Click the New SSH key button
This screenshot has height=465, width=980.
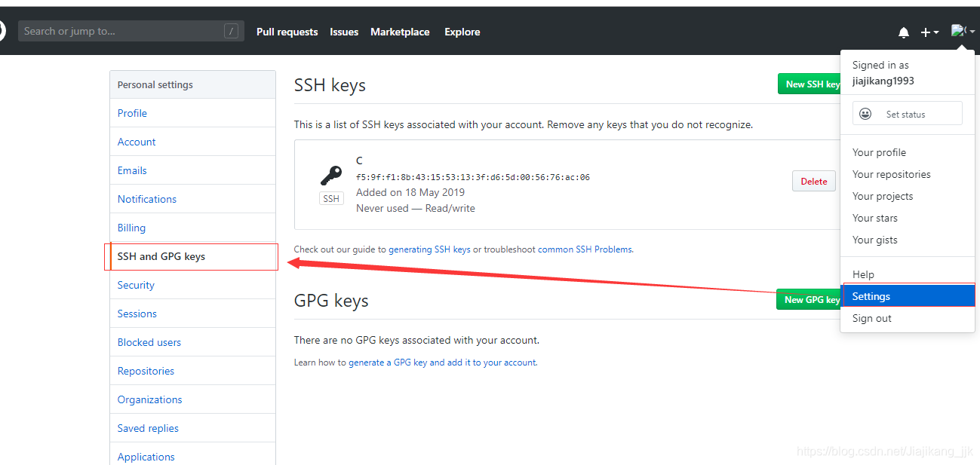(809, 84)
